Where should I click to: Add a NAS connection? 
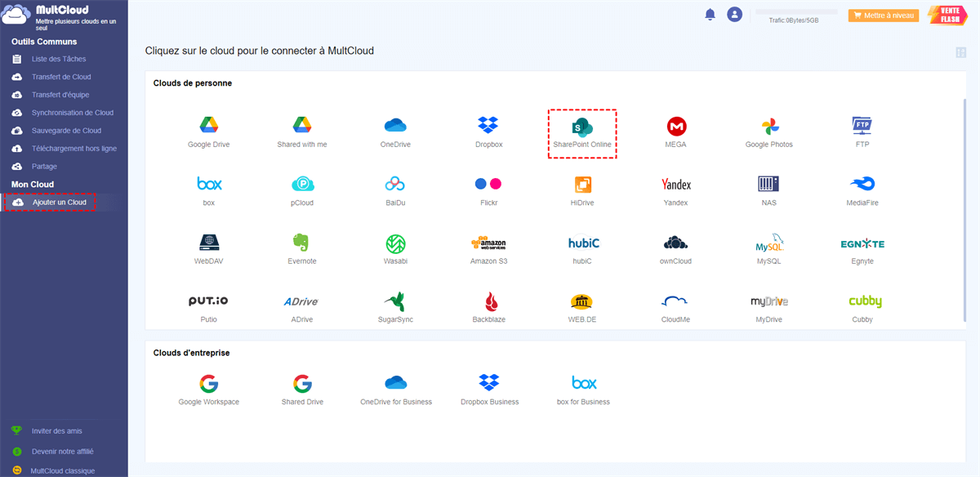click(x=769, y=192)
